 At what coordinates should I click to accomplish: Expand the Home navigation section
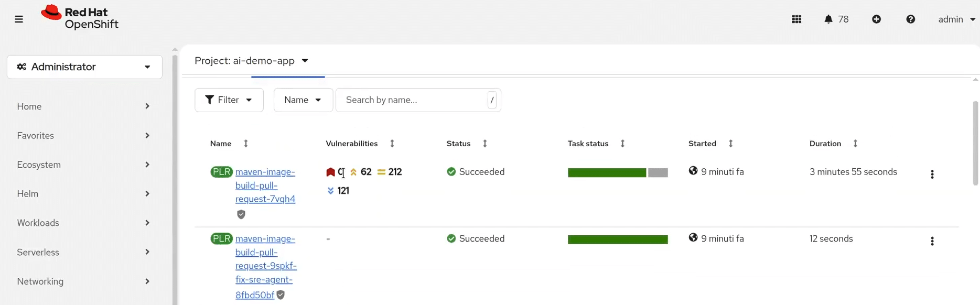(x=84, y=106)
